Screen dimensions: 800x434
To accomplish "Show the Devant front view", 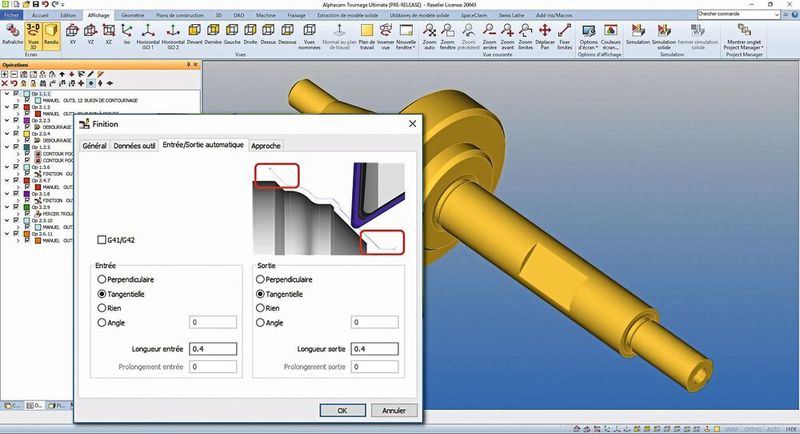I will pos(194,34).
